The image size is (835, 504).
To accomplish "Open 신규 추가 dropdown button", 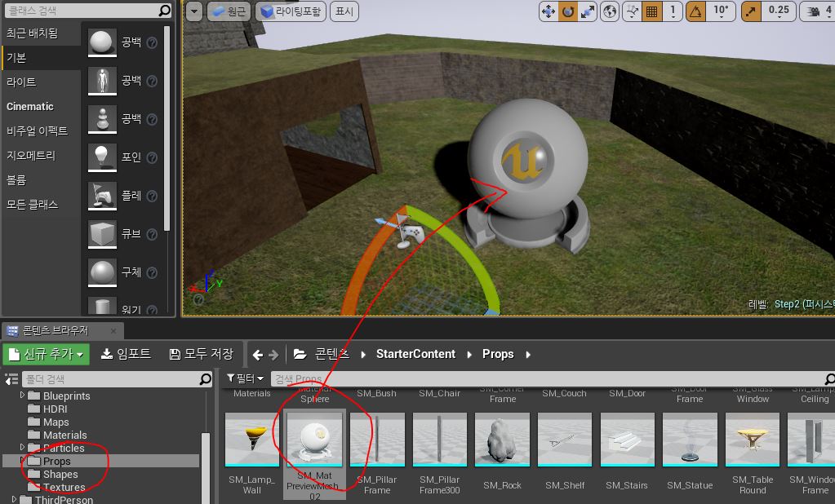I will click(47, 354).
